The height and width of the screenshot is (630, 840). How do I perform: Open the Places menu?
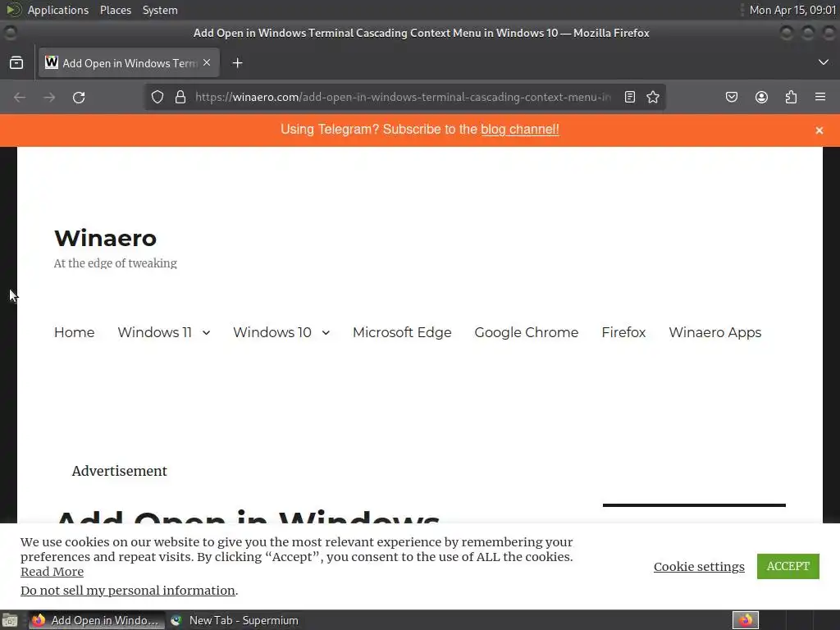116,10
